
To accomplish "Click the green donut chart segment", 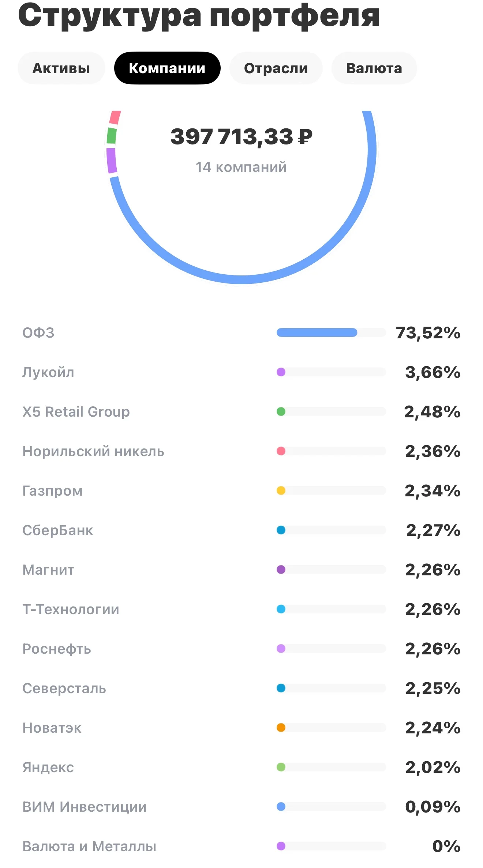I will pos(112,136).
